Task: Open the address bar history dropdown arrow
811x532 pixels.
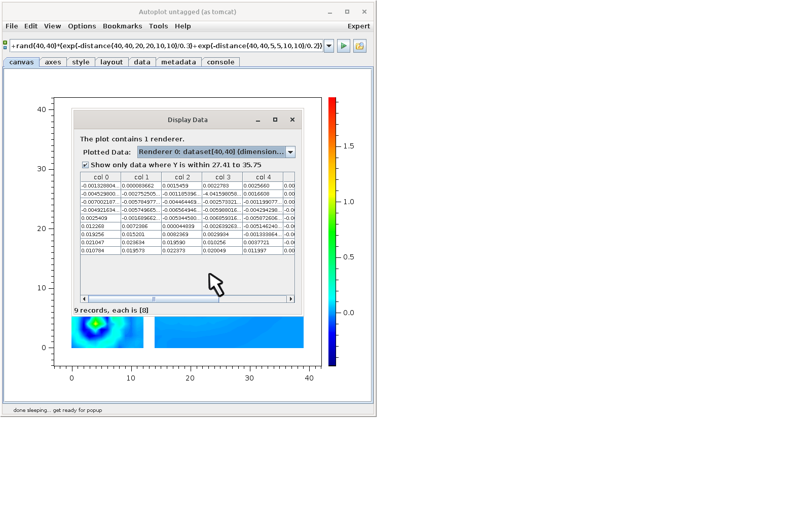Action: (x=329, y=46)
